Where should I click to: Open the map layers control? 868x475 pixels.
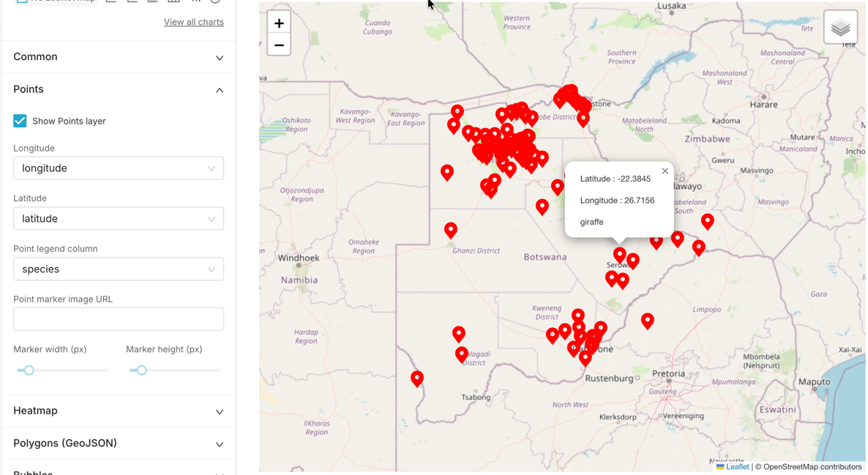840,26
